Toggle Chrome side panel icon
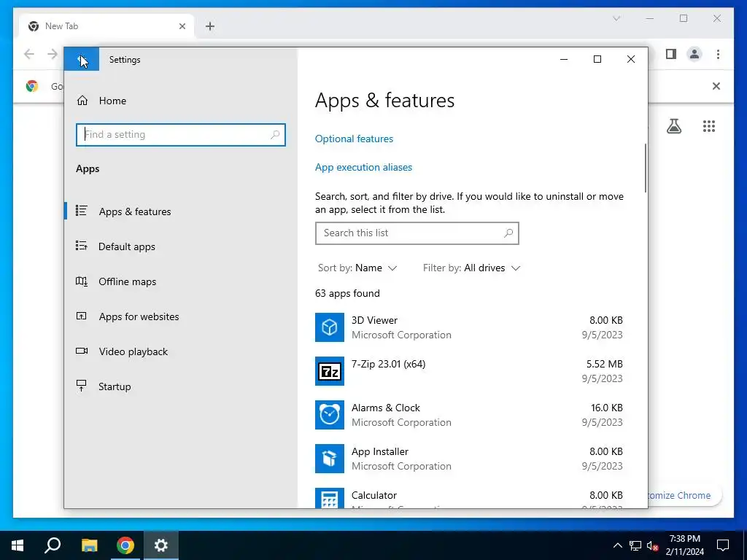Image resolution: width=747 pixels, height=560 pixels. point(671,54)
